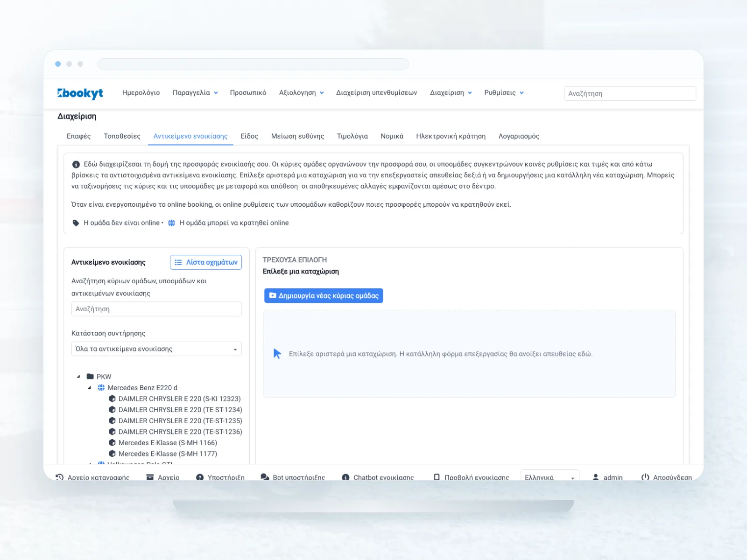
Task: Click Δημιουργία νέας κύριας ομάδας button
Action: click(x=324, y=295)
